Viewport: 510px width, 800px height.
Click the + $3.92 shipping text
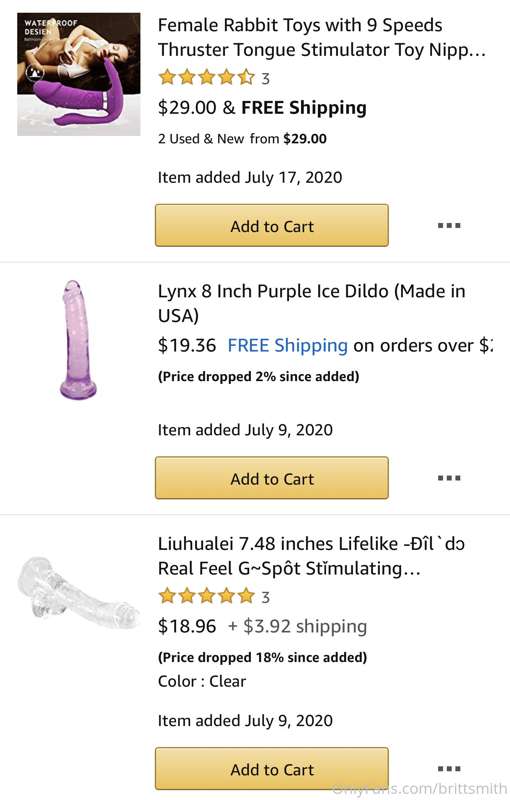pos(297,626)
